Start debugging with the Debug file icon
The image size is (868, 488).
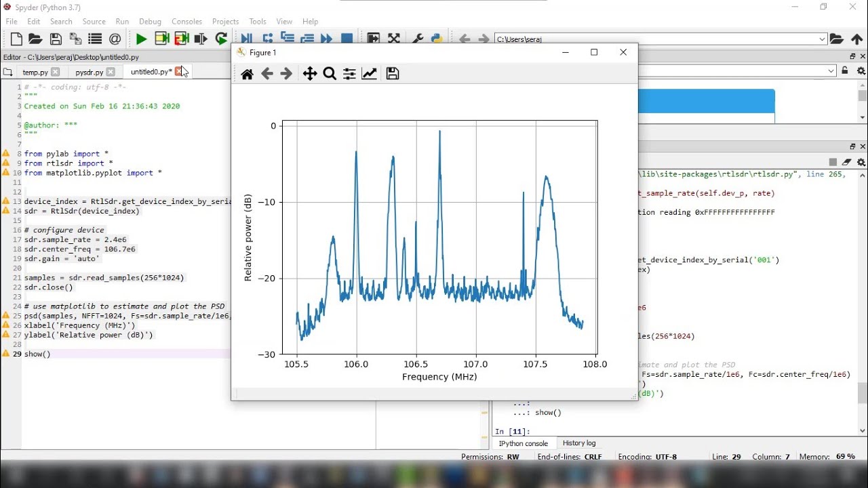(246, 39)
